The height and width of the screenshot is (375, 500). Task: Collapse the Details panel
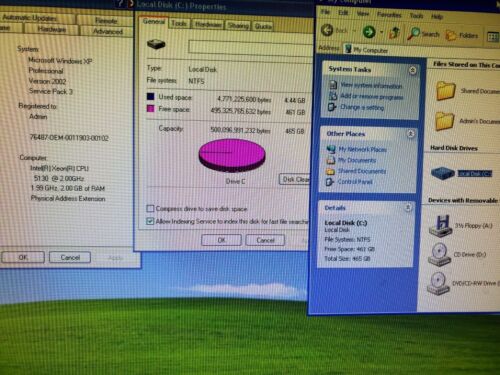coord(408,208)
